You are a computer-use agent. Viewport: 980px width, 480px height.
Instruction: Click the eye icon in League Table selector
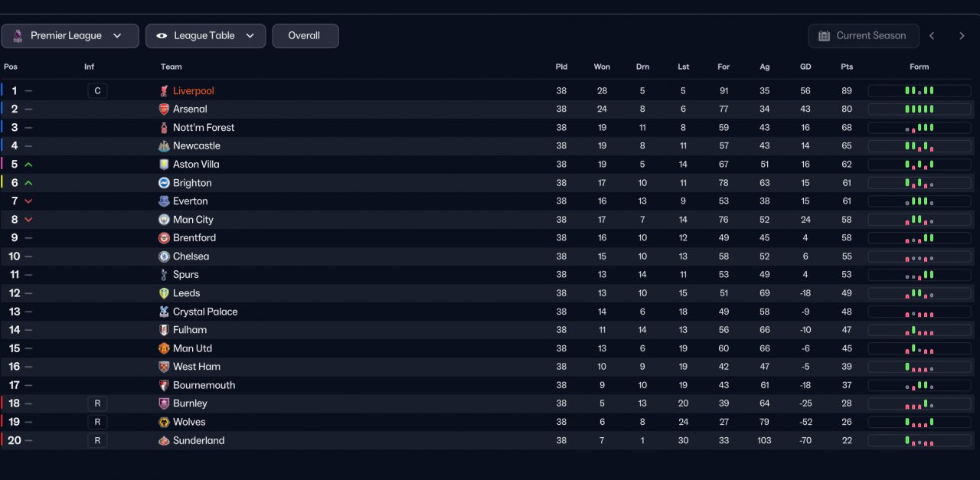tap(162, 36)
